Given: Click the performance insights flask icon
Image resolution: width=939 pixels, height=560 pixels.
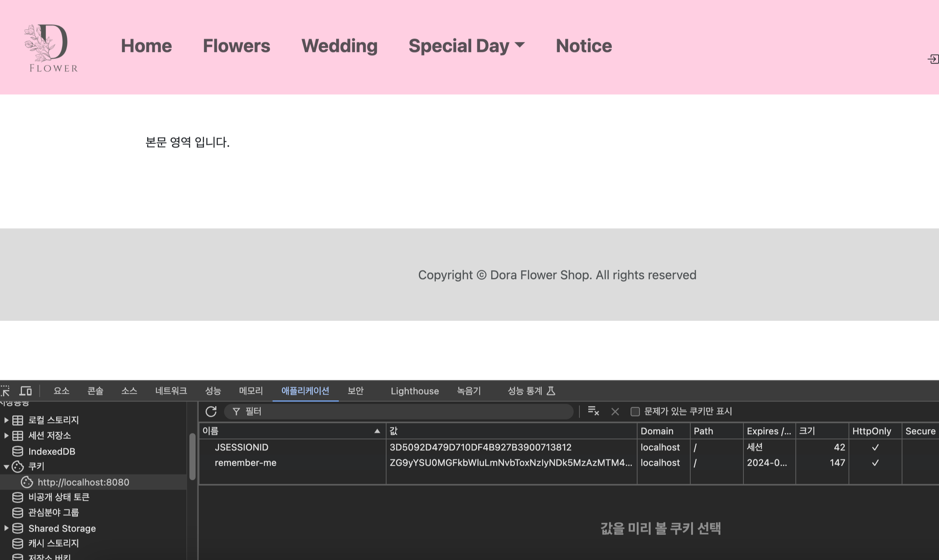Looking at the screenshot, I should point(551,391).
